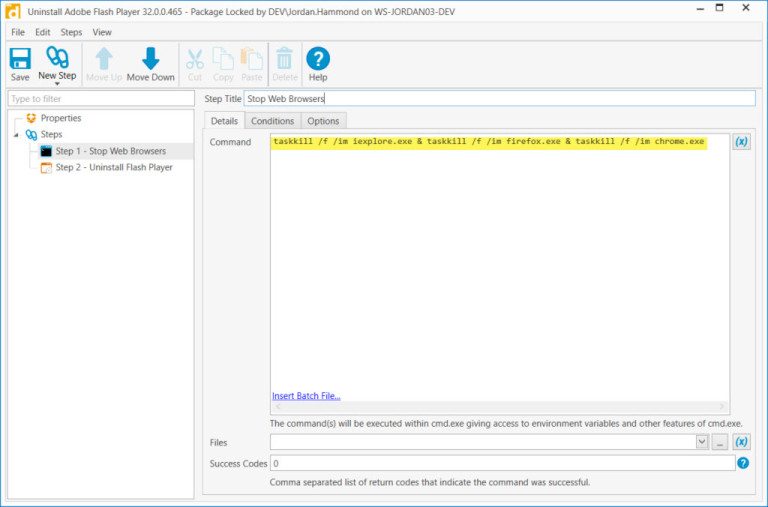Click into the Step Title field
Image resolution: width=768 pixels, height=507 pixels.
click(500, 98)
